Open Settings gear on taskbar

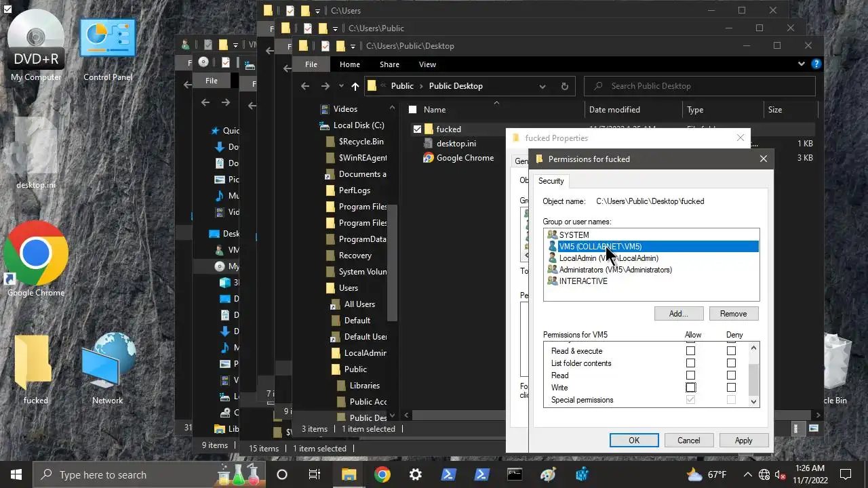(415, 474)
